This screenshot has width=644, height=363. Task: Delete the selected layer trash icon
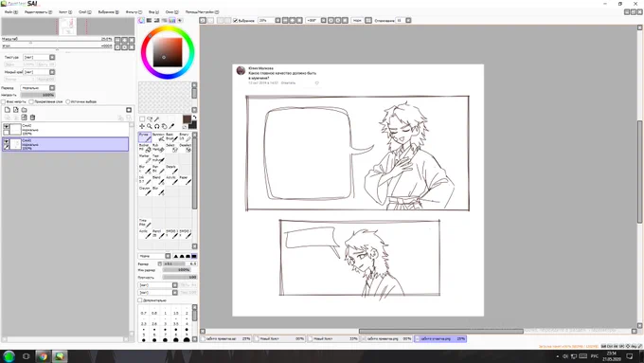[x=32, y=118]
